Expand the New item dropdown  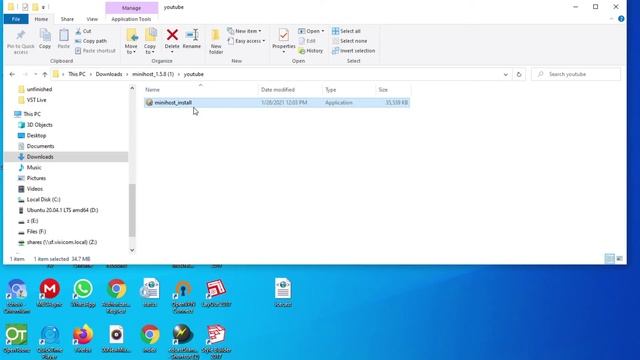click(244, 31)
